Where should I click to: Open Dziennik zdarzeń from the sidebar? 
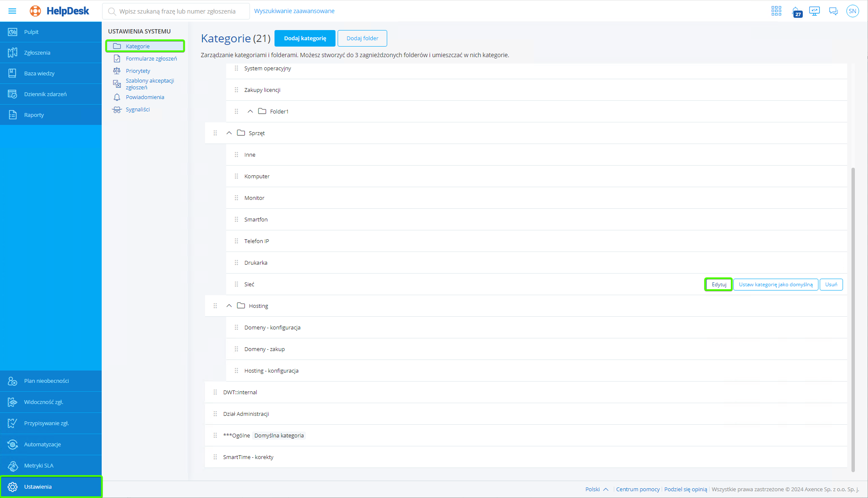13,94
